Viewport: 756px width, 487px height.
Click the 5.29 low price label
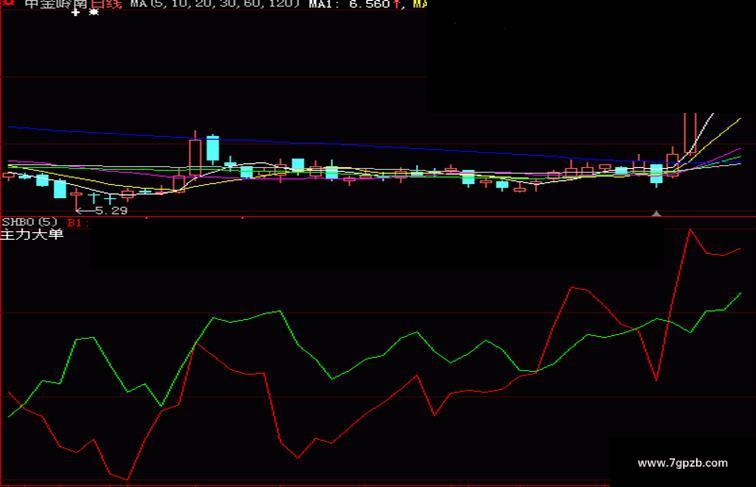tap(111, 211)
